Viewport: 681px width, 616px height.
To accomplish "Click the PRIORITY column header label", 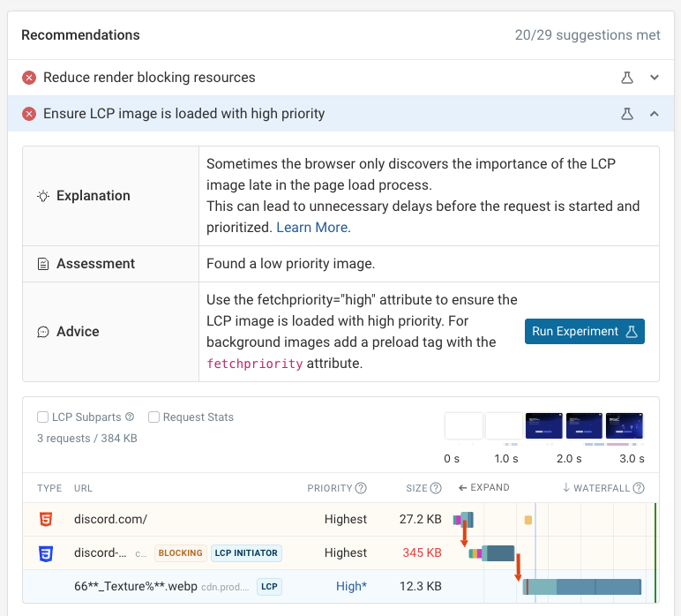I will tap(330, 488).
